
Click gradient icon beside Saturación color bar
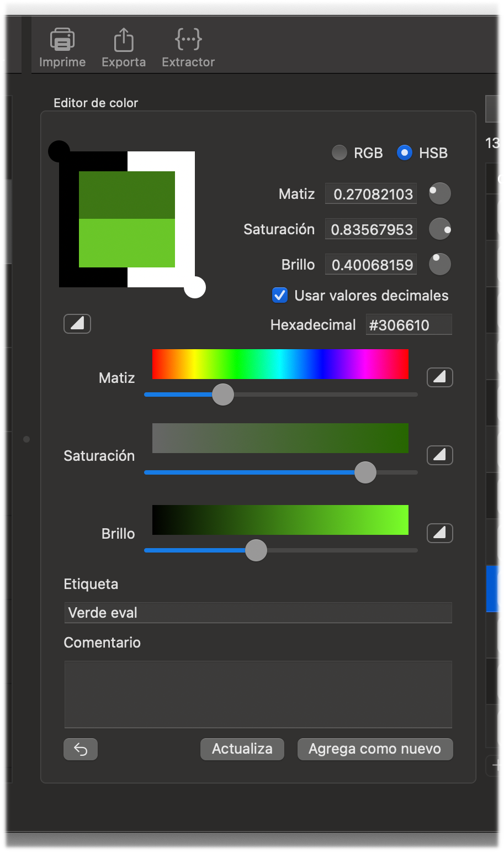439,455
